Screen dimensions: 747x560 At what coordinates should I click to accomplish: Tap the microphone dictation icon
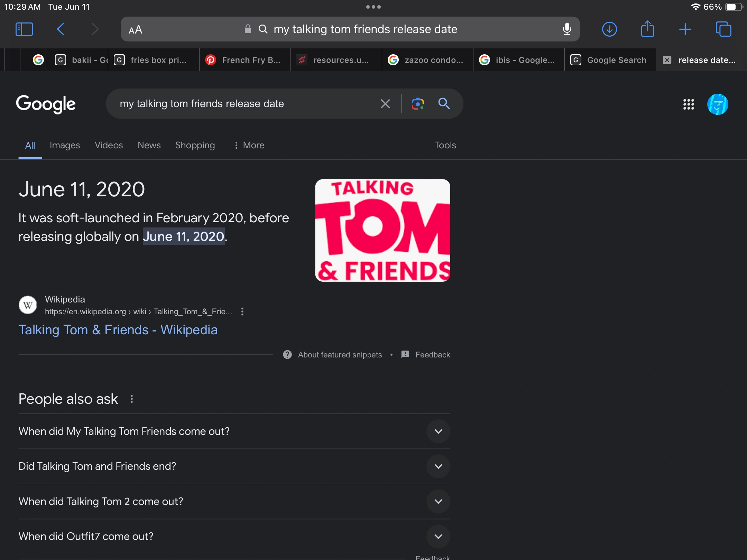coord(567,29)
